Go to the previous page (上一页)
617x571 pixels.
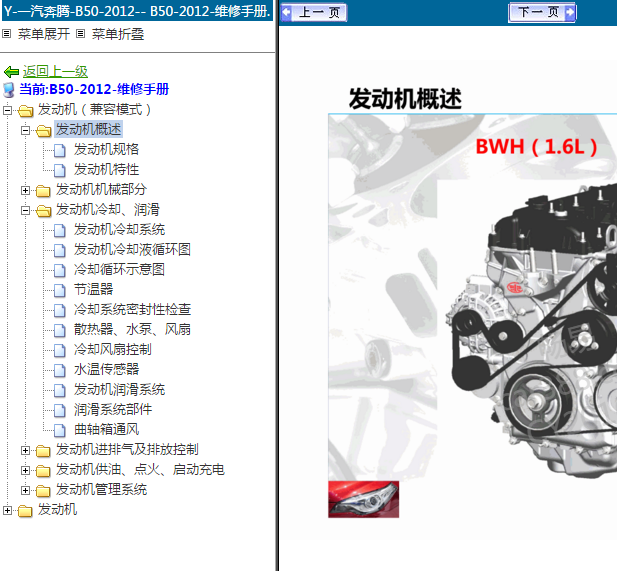[x=314, y=12]
